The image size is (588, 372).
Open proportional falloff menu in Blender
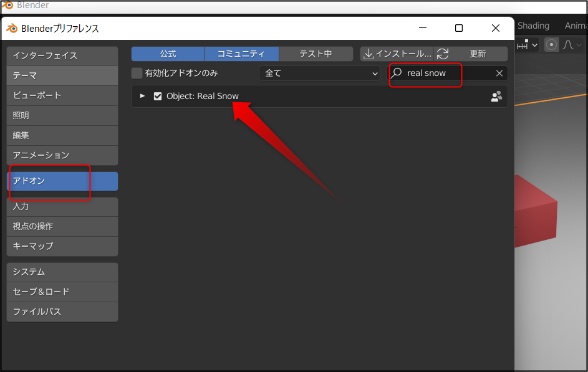(572, 45)
